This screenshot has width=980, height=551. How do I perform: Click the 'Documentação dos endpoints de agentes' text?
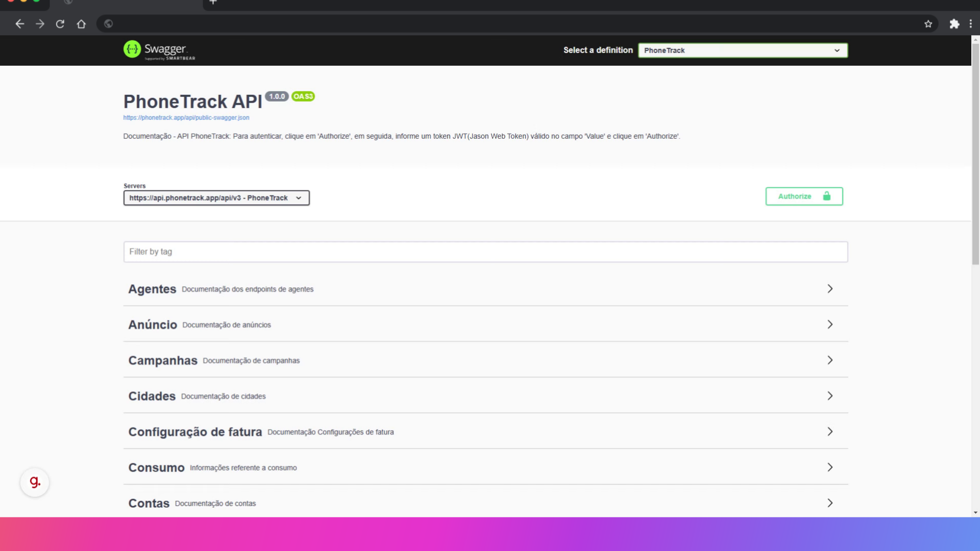pyautogui.click(x=248, y=289)
